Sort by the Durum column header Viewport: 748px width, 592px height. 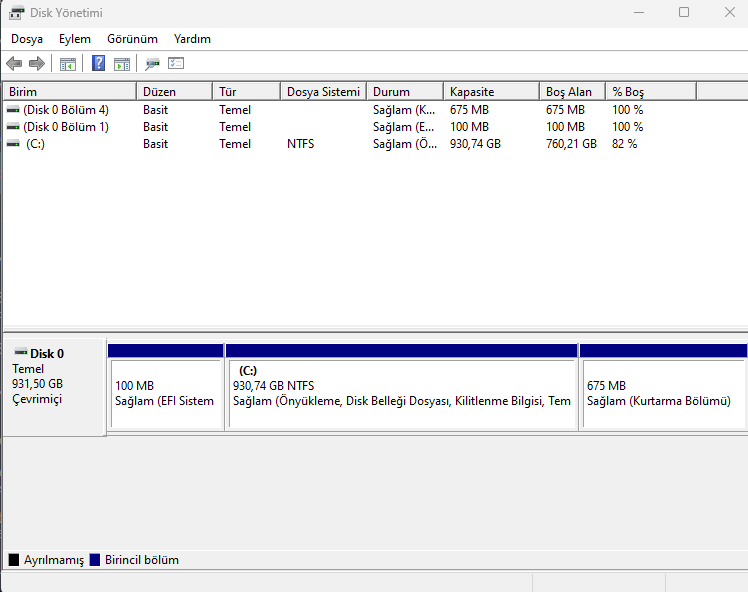click(405, 92)
